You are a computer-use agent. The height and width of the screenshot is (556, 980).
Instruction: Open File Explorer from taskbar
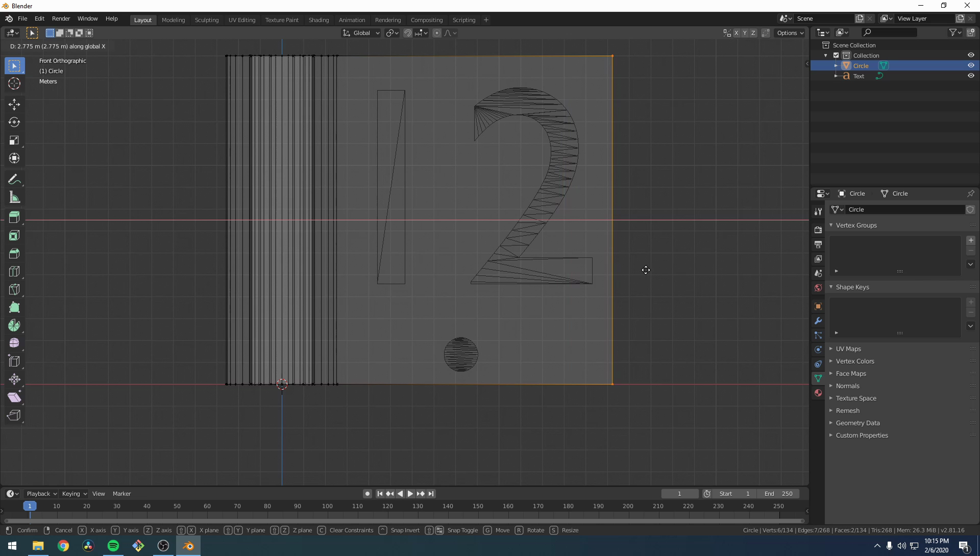pos(38,546)
